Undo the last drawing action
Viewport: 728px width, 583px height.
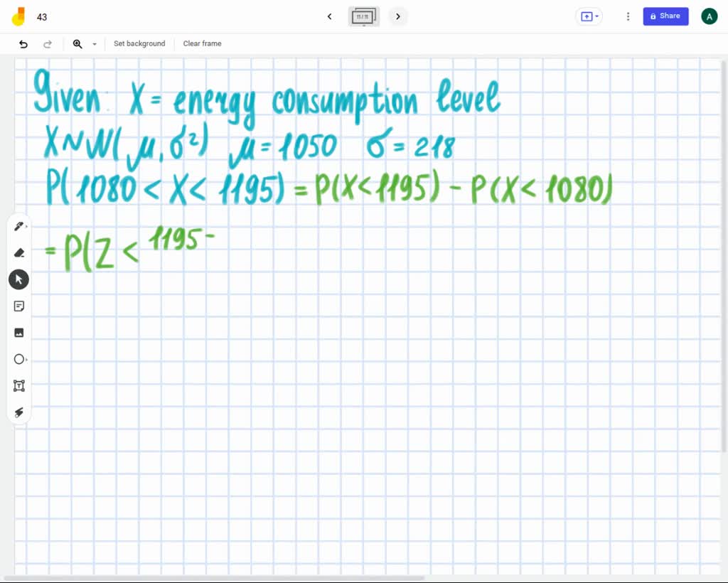coord(23,43)
